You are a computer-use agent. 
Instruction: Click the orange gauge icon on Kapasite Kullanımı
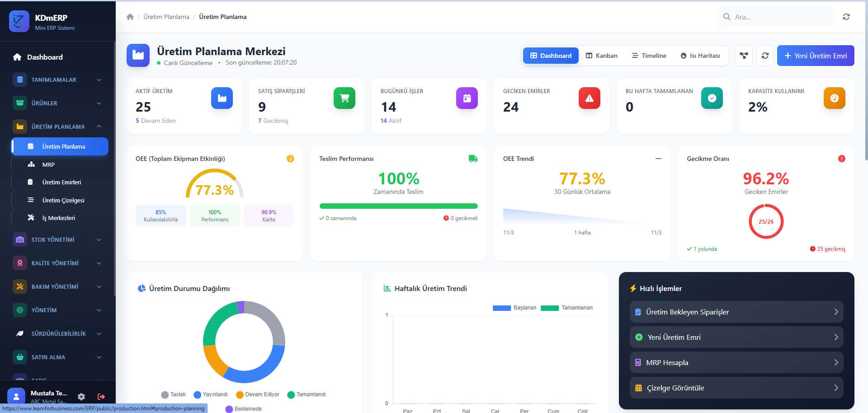tap(834, 98)
